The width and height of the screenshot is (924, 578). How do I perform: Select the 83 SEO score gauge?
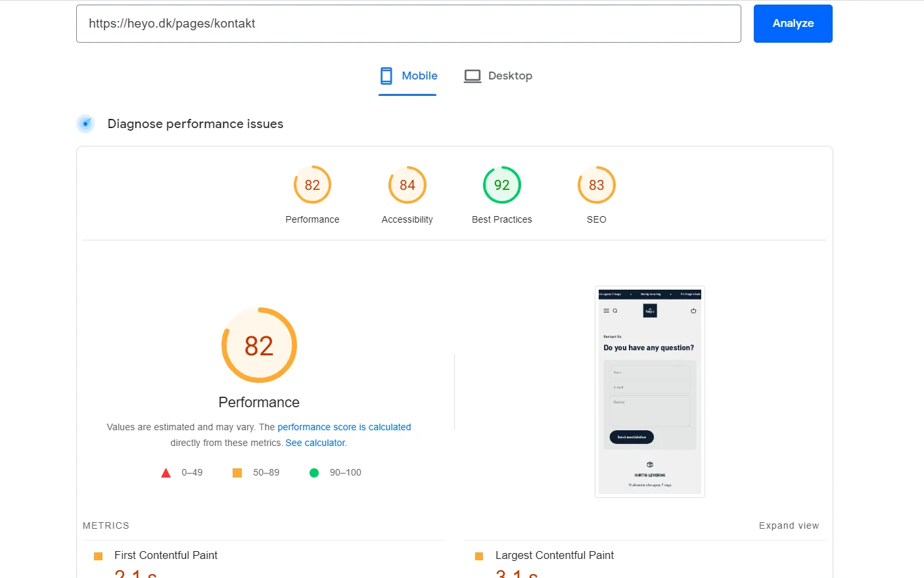597,185
